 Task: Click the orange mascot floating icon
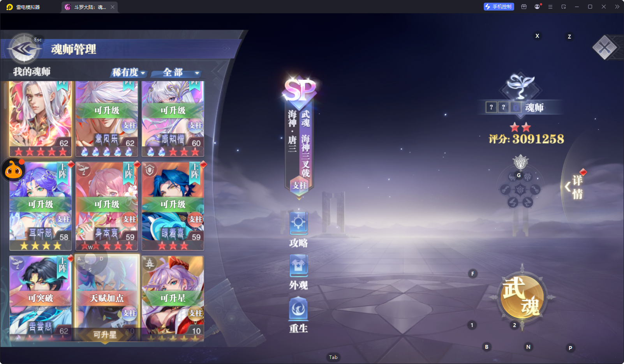tap(14, 170)
